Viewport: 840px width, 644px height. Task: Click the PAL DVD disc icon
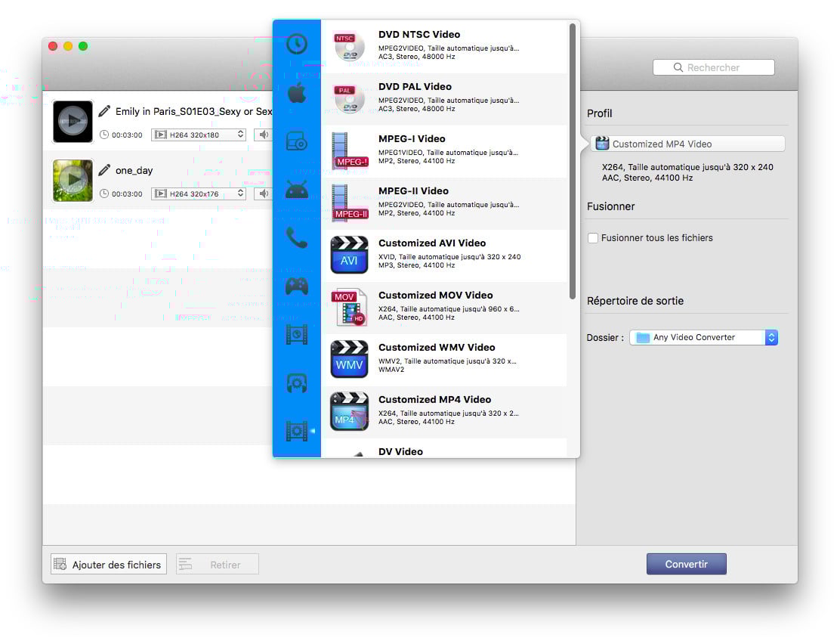click(349, 99)
